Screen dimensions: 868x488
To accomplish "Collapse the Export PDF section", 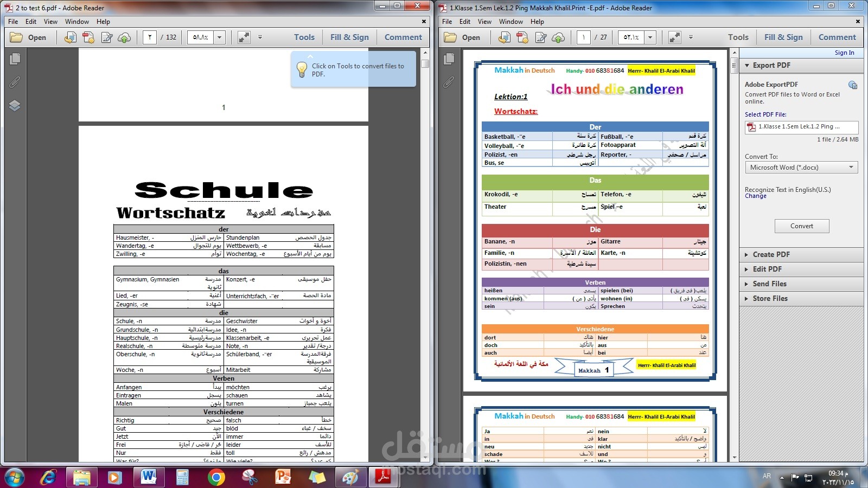I will pyautogui.click(x=748, y=66).
